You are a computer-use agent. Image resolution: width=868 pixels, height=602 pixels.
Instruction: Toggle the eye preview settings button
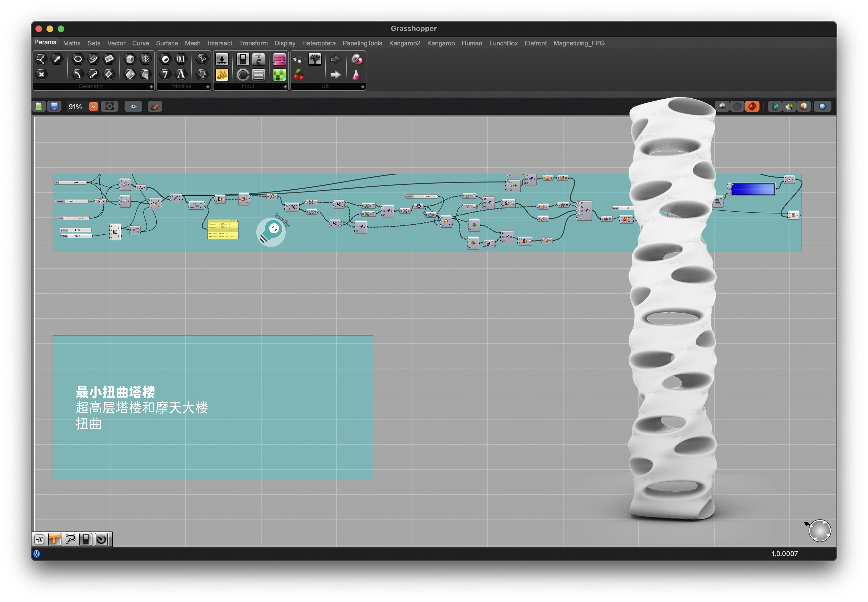(133, 107)
